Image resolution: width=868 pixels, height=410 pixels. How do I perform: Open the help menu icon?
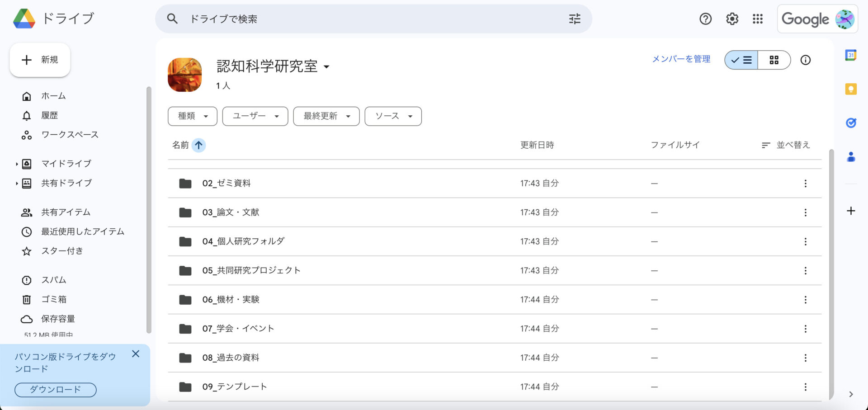(x=705, y=19)
